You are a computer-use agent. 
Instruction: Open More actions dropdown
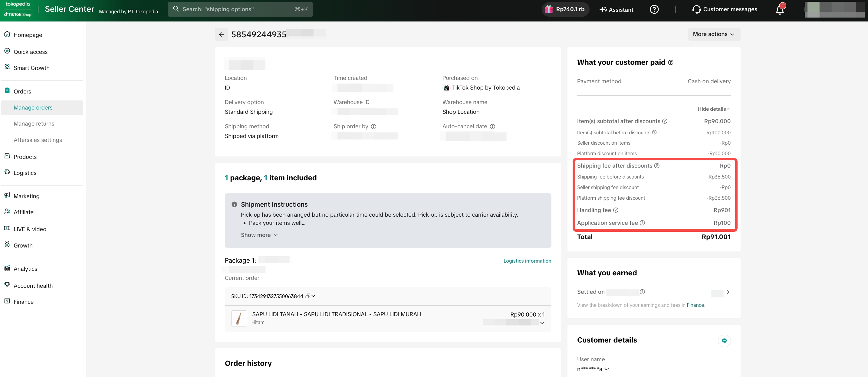coord(714,34)
